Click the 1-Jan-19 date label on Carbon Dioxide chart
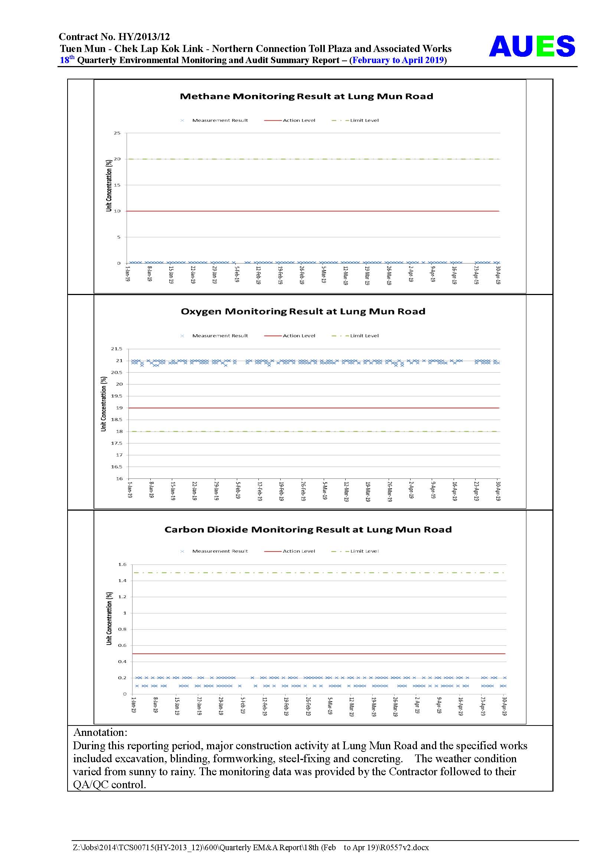Screen dimensions: 614x868 [134, 705]
